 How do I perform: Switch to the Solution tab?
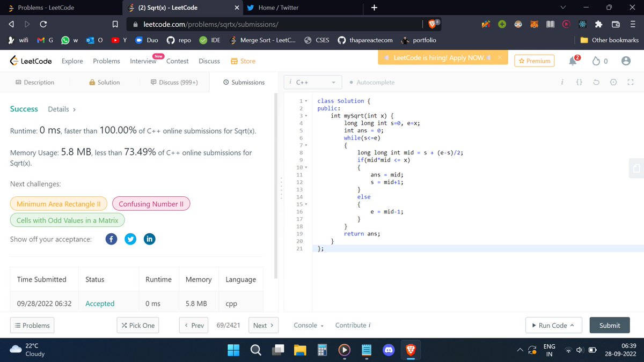click(105, 83)
